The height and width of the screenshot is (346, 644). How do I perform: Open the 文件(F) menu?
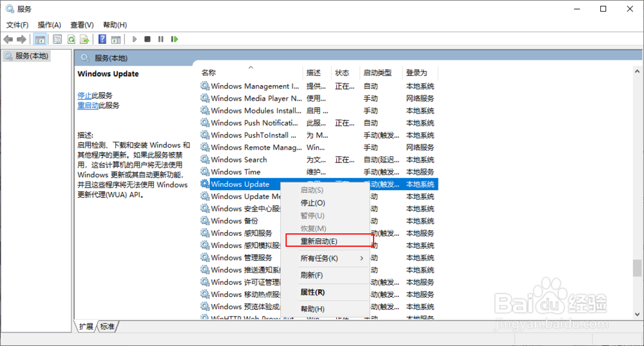[17, 25]
